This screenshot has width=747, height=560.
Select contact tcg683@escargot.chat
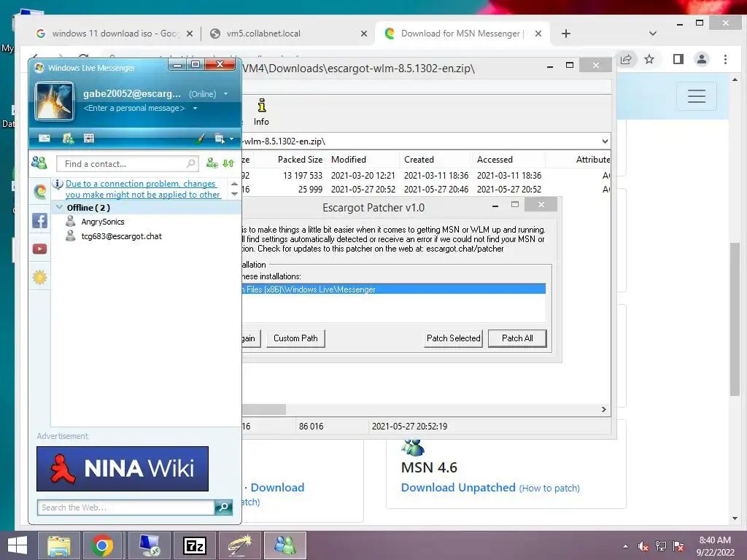coord(121,236)
